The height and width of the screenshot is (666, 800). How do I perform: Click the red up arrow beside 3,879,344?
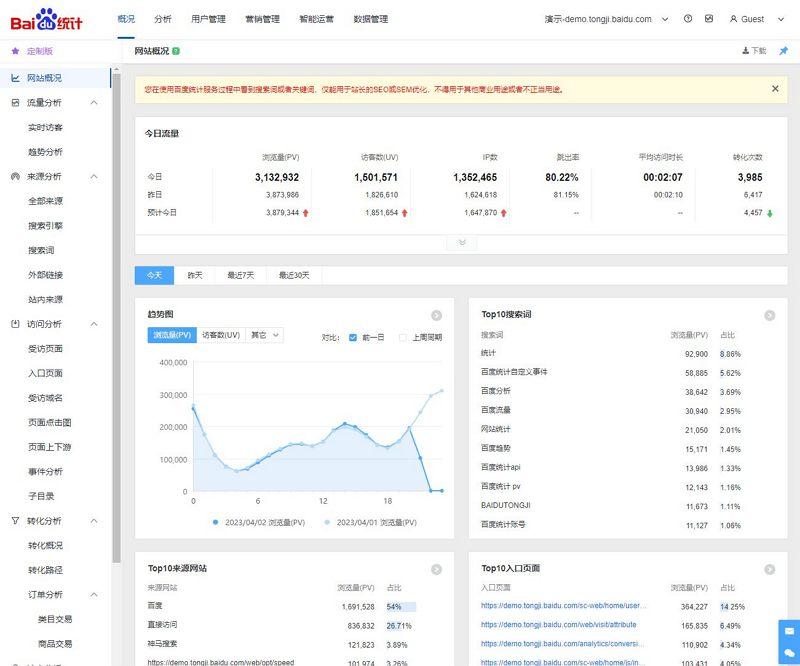click(x=306, y=213)
